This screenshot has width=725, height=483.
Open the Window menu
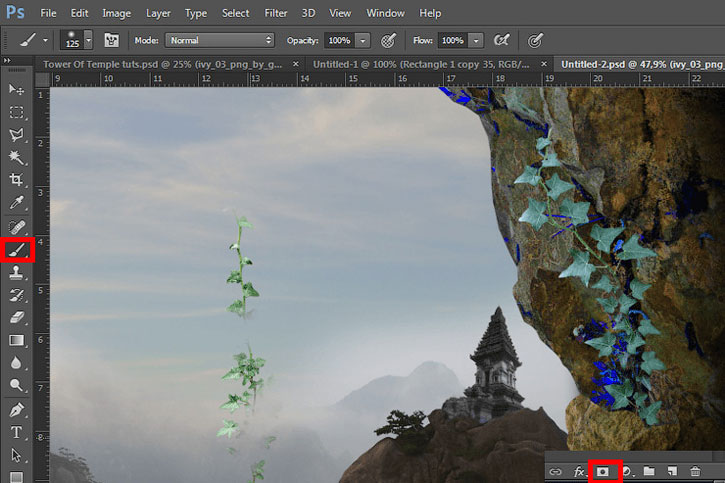point(385,13)
